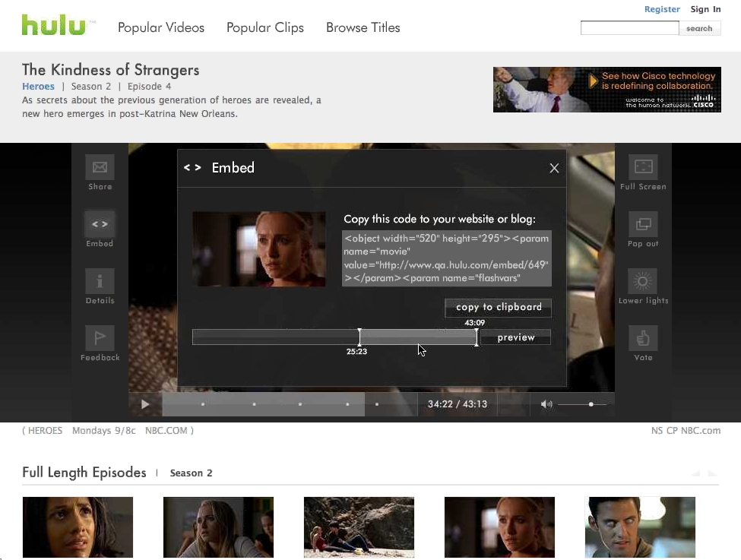Focus the site search field
Viewport: 741px width, 560px height.
click(629, 28)
